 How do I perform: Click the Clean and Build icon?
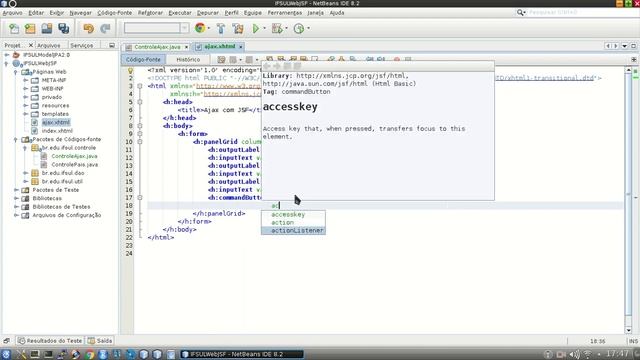(238, 29)
